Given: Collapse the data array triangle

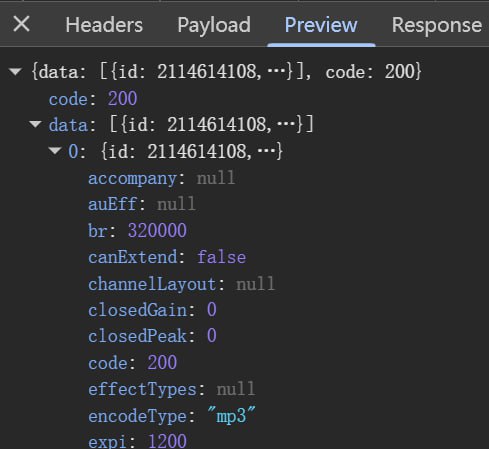Looking at the screenshot, I should [35, 124].
